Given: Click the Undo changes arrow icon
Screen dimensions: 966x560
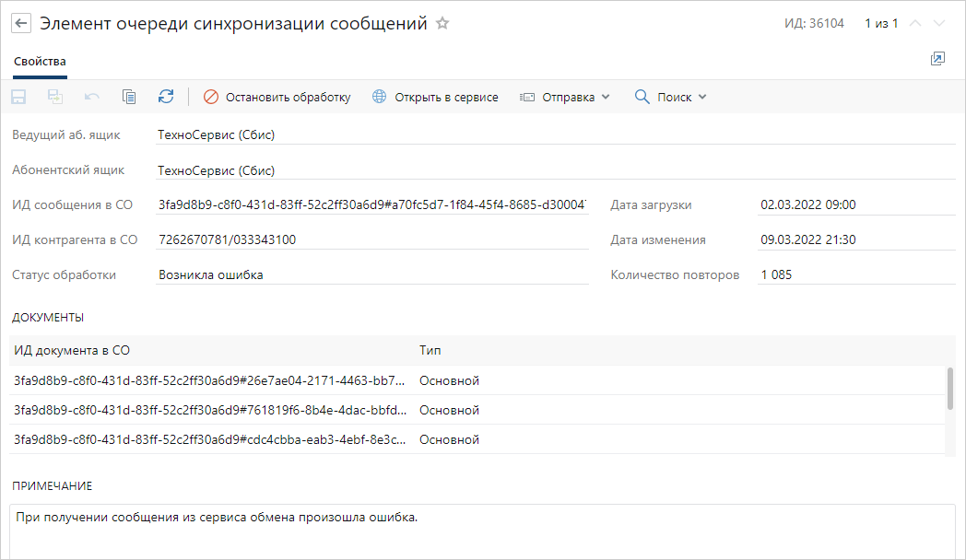Looking at the screenshot, I should pyautogui.click(x=92, y=97).
